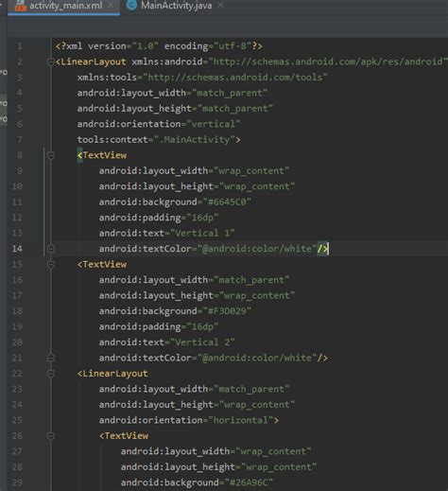The image size is (448, 491).
Task: Click the padding "16dp" on line 12
Action: 202,218
